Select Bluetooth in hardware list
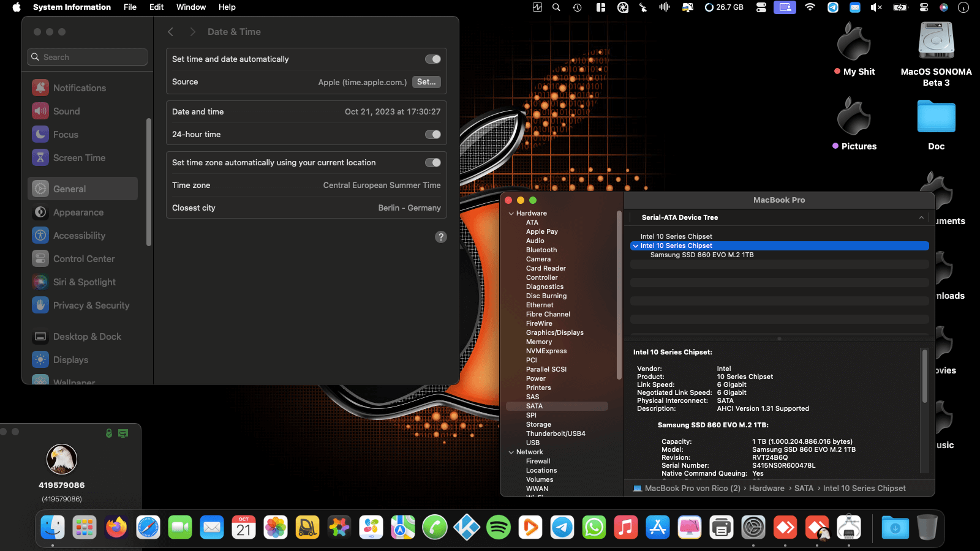This screenshot has height=551, width=980. (x=541, y=250)
